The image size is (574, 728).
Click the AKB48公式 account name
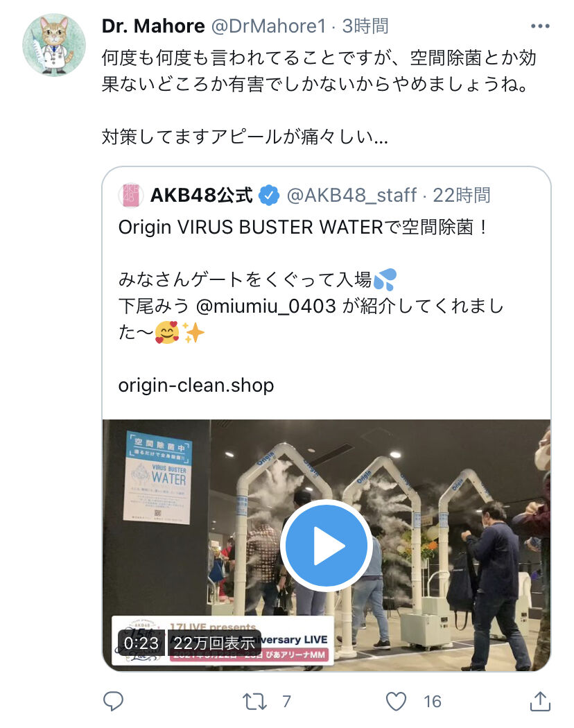point(202,196)
